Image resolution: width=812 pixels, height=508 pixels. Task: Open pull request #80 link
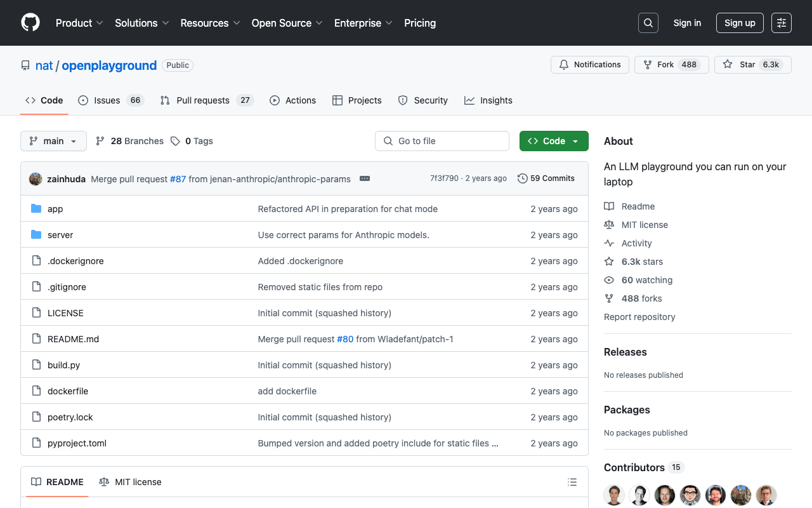(x=345, y=339)
